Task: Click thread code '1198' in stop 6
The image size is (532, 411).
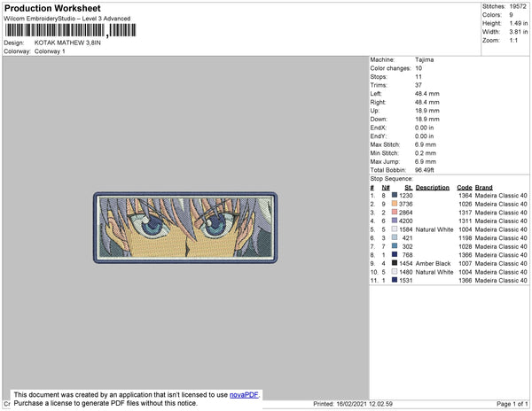Action: pos(465,238)
